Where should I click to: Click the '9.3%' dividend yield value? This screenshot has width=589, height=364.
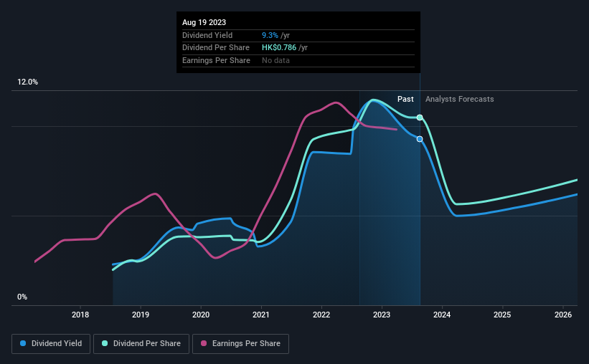pyautogui.click(x=270, y=35)
